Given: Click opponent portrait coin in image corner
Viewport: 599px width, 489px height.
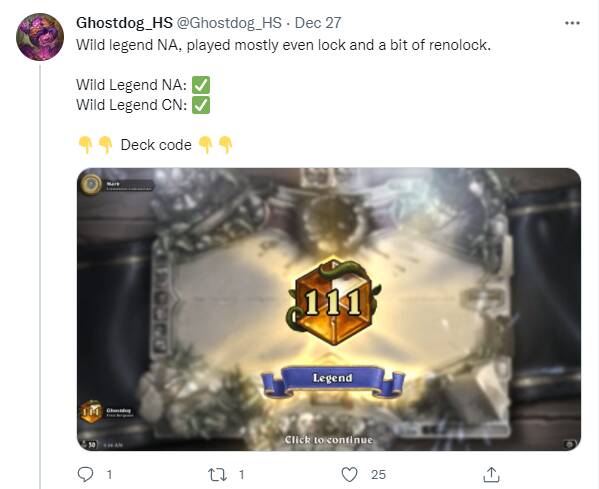Looking at the screenshot, I should 91,185.
